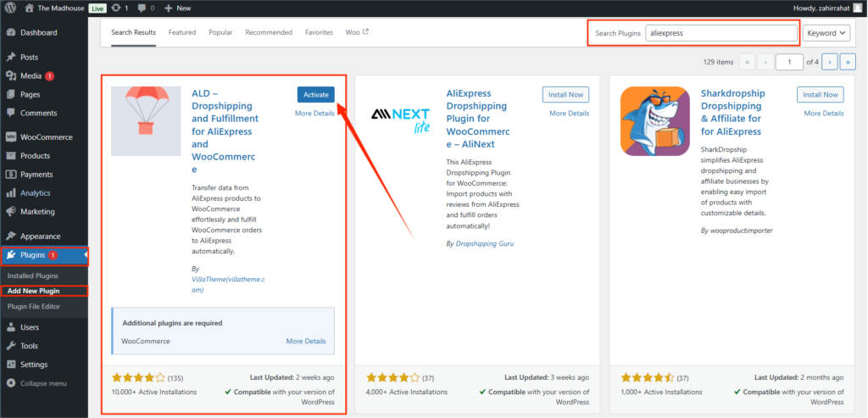Screen dimensions: 868x418
Task: Click the Posts pin icon
Action: pyautogui.click(x=11, y=57)
